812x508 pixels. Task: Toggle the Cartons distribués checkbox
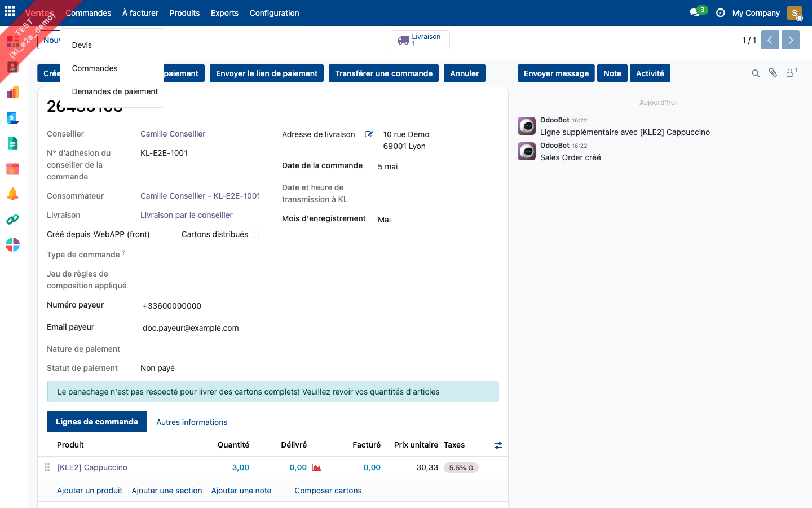click(x=255, y=234)
